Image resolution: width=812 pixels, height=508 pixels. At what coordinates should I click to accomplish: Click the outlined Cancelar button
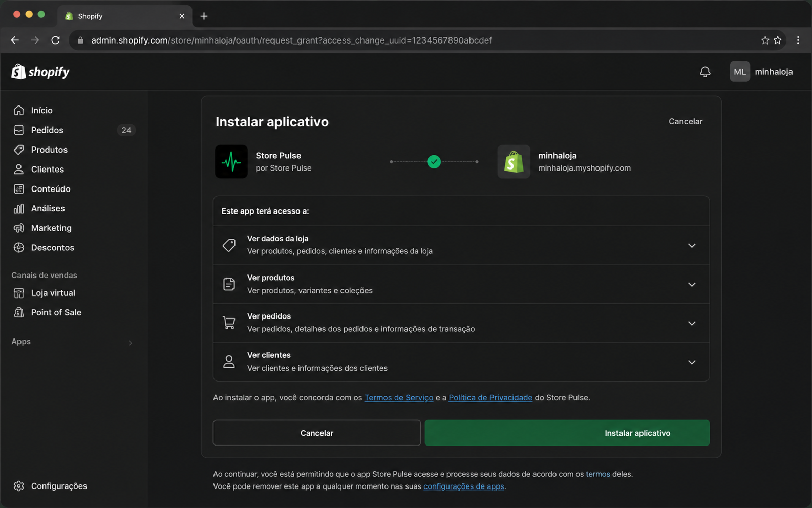pos(317,433)
